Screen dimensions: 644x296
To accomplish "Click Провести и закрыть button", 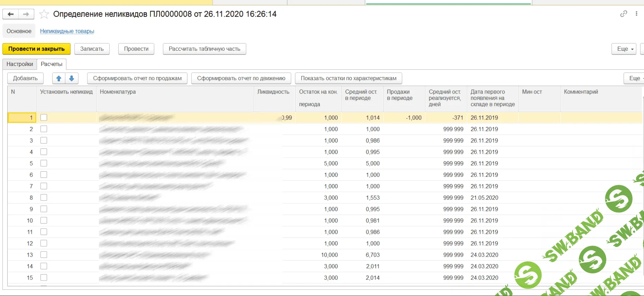I will (x=36, y=49).
